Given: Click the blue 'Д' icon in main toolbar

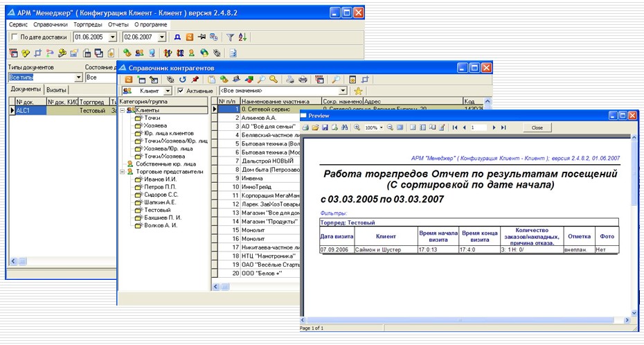Looking at the screenshot, I should (x=177, y=37).
